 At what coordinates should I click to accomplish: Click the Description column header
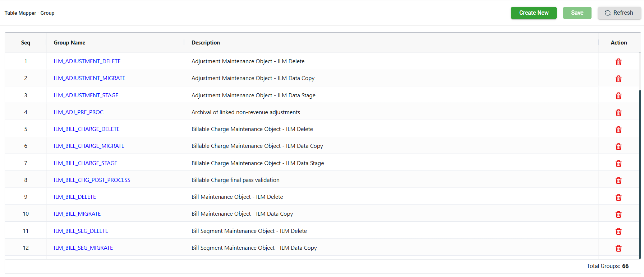point(206,43)
